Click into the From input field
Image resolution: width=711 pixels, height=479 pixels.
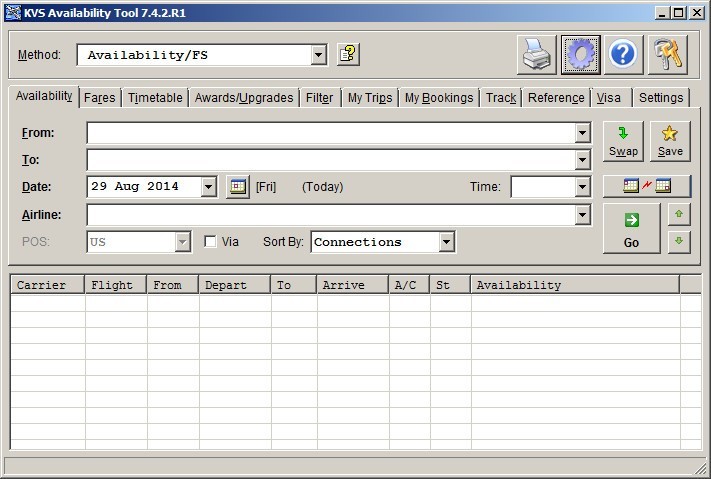pos(331,133)
